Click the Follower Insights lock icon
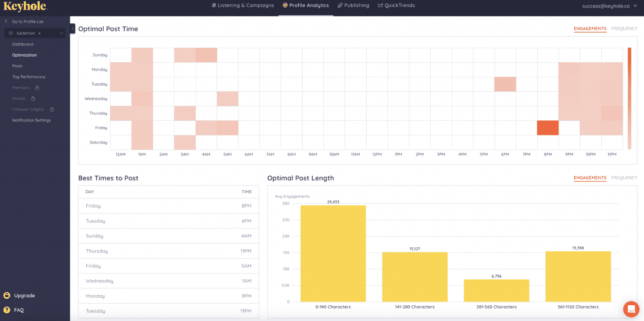 [52, 110]
